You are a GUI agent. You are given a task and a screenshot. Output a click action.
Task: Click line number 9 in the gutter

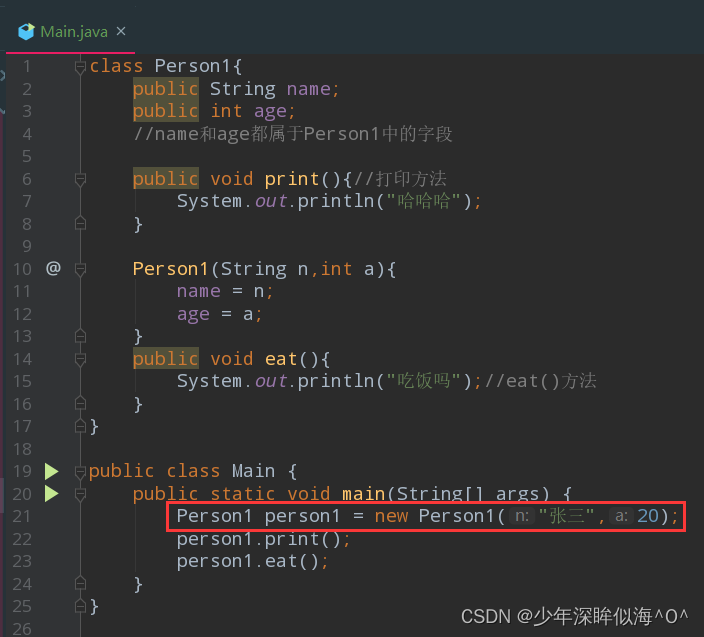tap(27, 246)
